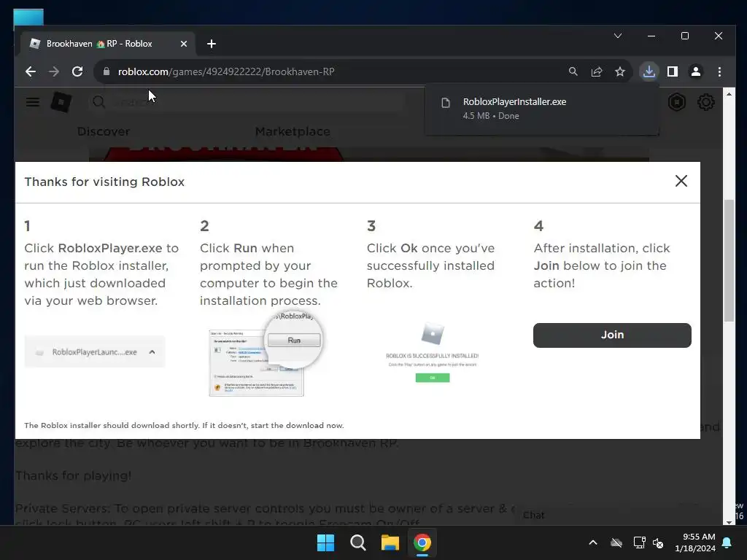Image resolution: width=747 pixels, height=560 pixels.
Task: Open the Marketplace tab
Action: pyautogui.click(x=293, y=131)
